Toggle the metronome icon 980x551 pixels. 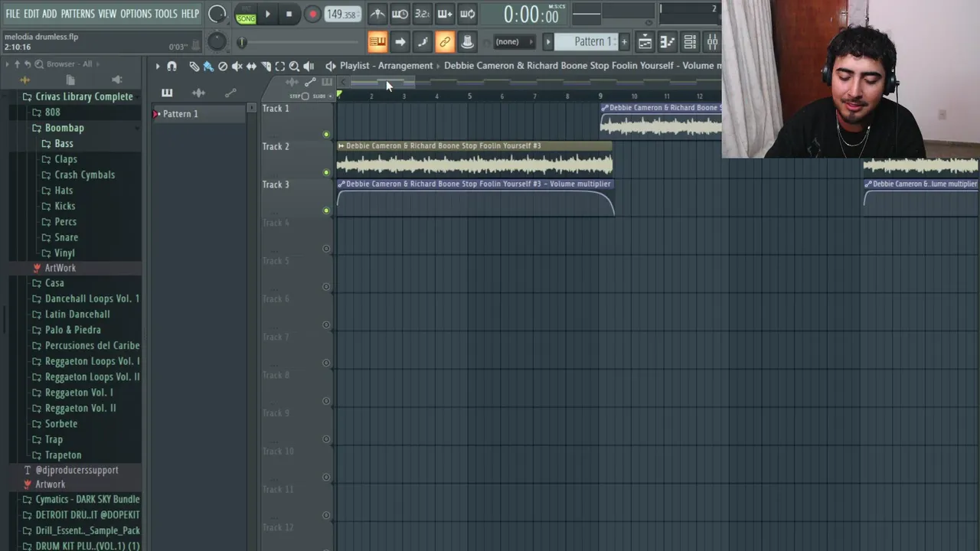[x=377, y=14]
